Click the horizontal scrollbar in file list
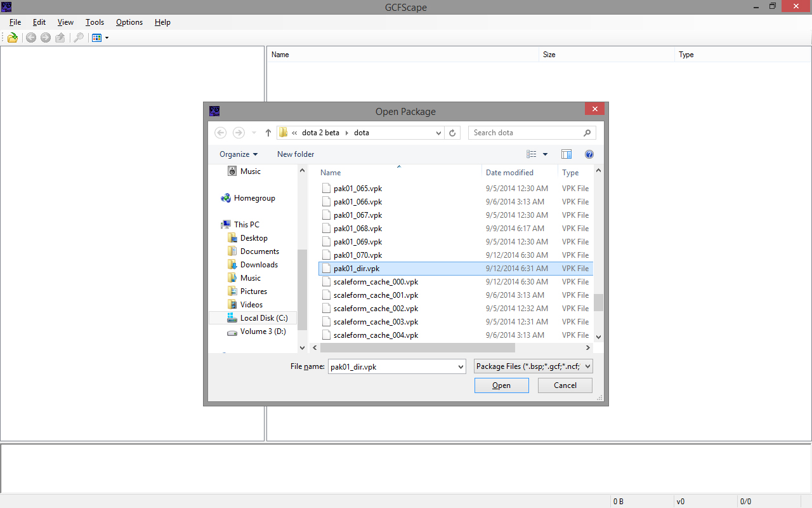The image size is (812, 508). coord(418,348)
